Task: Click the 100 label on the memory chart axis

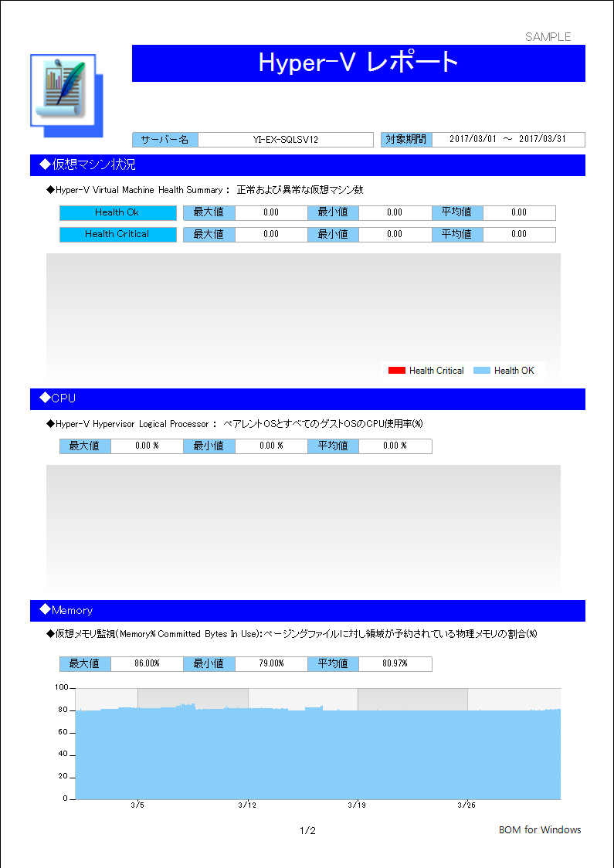Action: [60, 687]
